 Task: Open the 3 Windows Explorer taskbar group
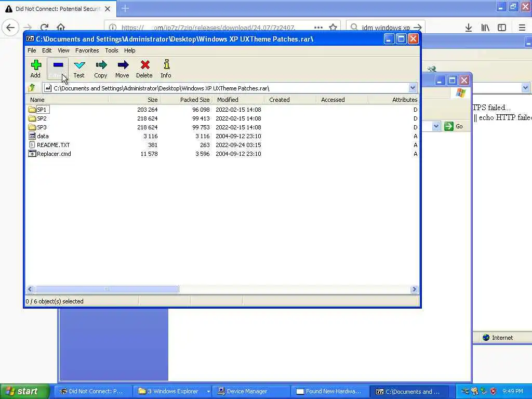point(171,391)
